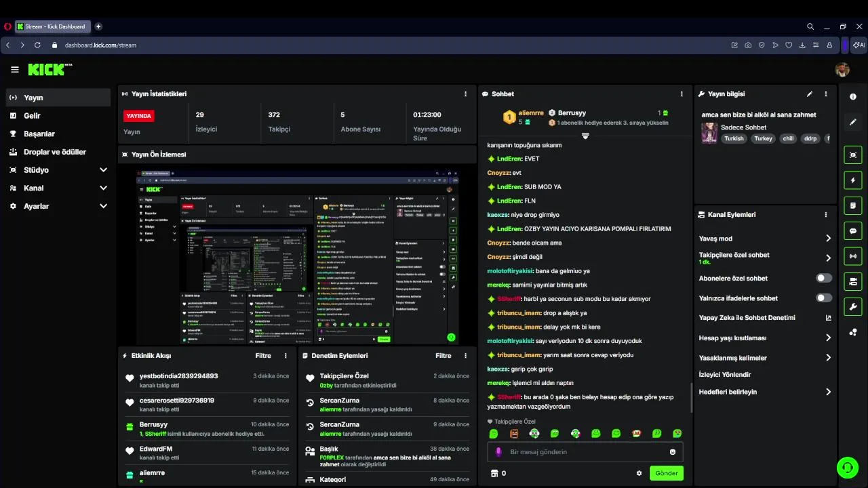Toggle document moderation log widget icon in sidebar
The height and width of the screenshot is (488, 868).
click(853, 205)
